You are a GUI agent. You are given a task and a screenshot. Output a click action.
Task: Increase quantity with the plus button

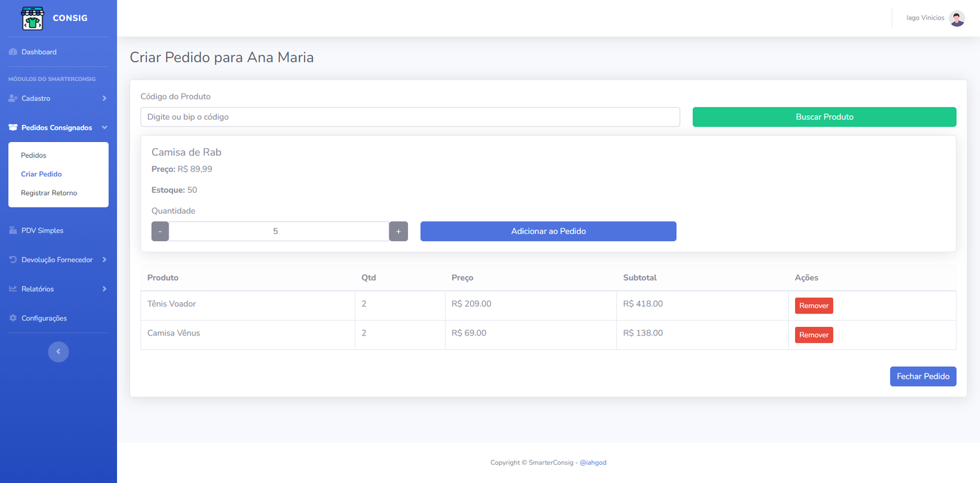[x=398, y=231]
